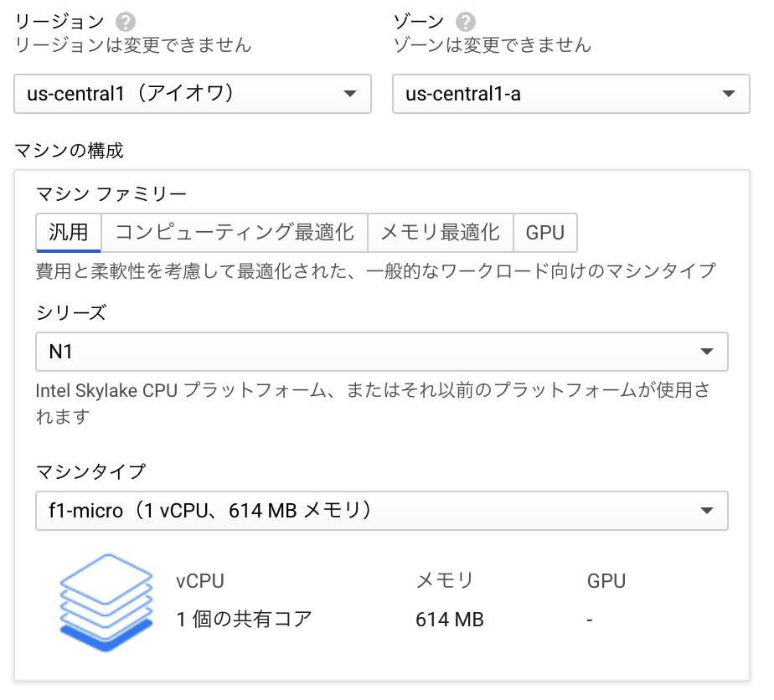Click the machine type layers illustration

[x=106, y=601]
